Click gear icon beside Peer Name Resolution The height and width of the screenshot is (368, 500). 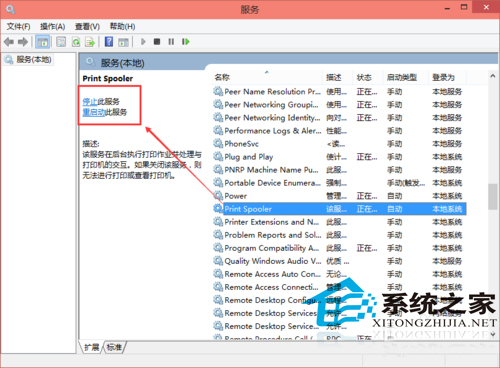218,91
